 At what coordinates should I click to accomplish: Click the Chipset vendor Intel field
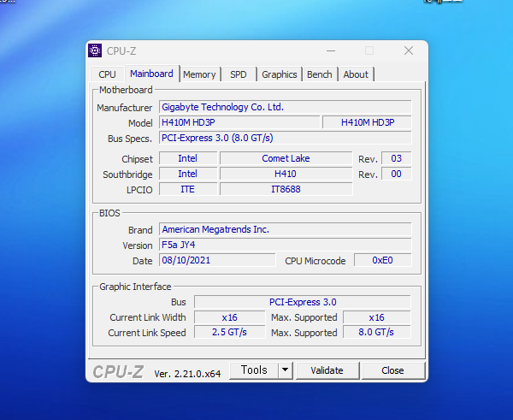point(188,158)
